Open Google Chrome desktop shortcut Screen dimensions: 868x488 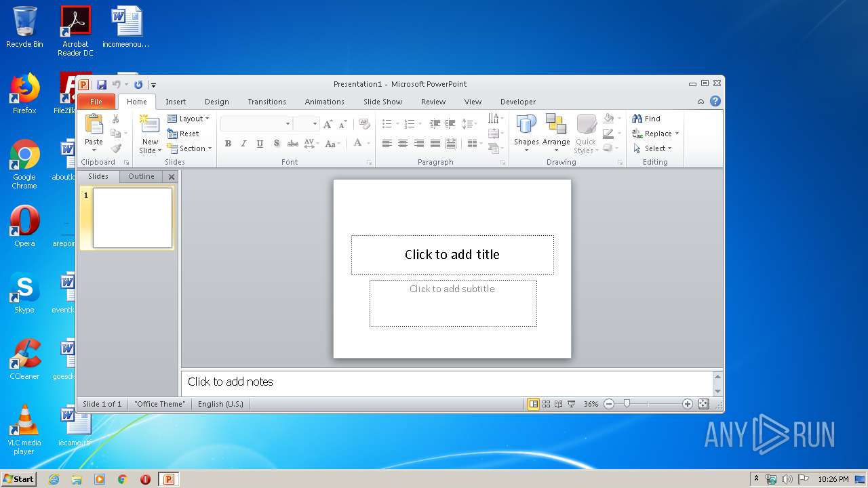(24, 165)
